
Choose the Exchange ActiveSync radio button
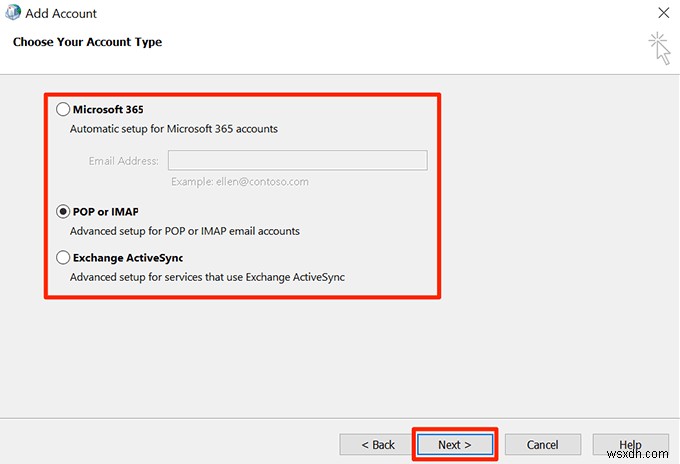pyautogui.click(x=63, y=258)
